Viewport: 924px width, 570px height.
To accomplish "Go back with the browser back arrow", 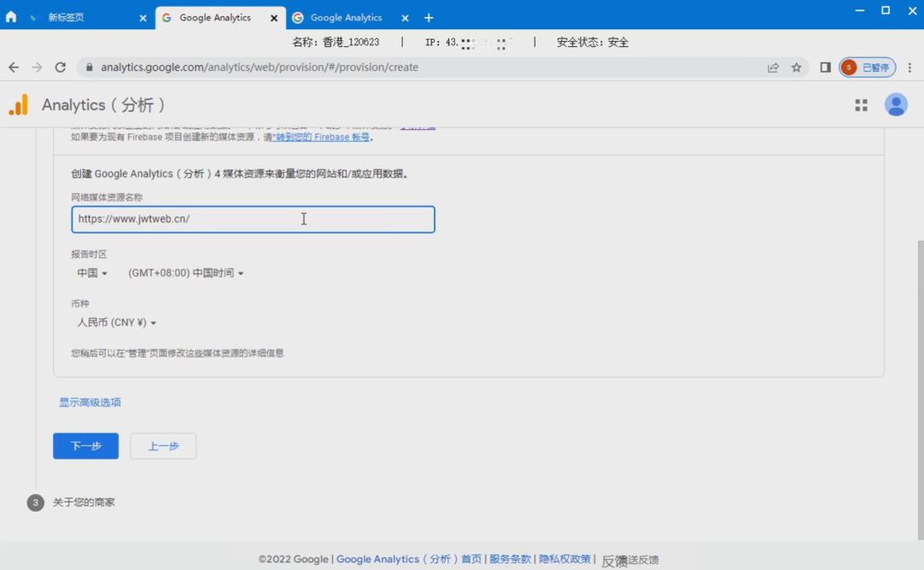I will click(14, 68).
